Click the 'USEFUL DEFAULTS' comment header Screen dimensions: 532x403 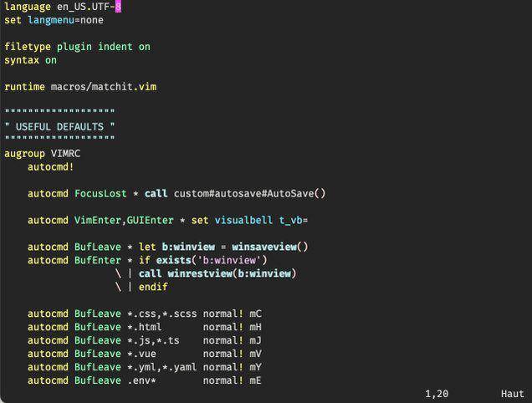click(x=59, y=127)
